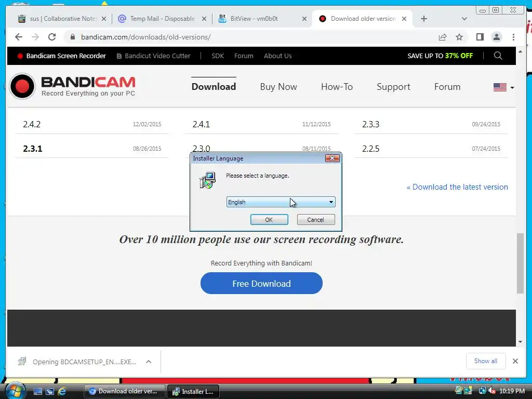The height and width of the screenshot is (399, 532).
Task: Click the scrollbar up arrow
Action: [x=520, y=51]
